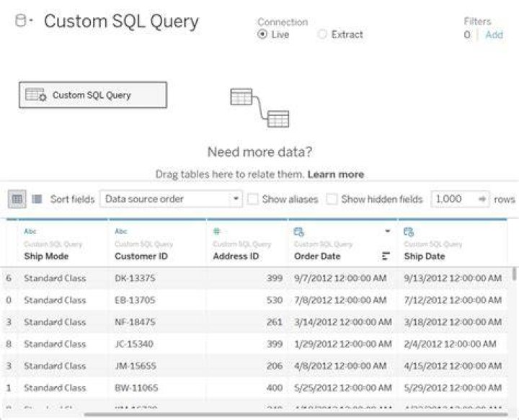Click cell JM-15655
Image resolution: width=519 pixels, height=420 pixels.
[x=136, y=366]
